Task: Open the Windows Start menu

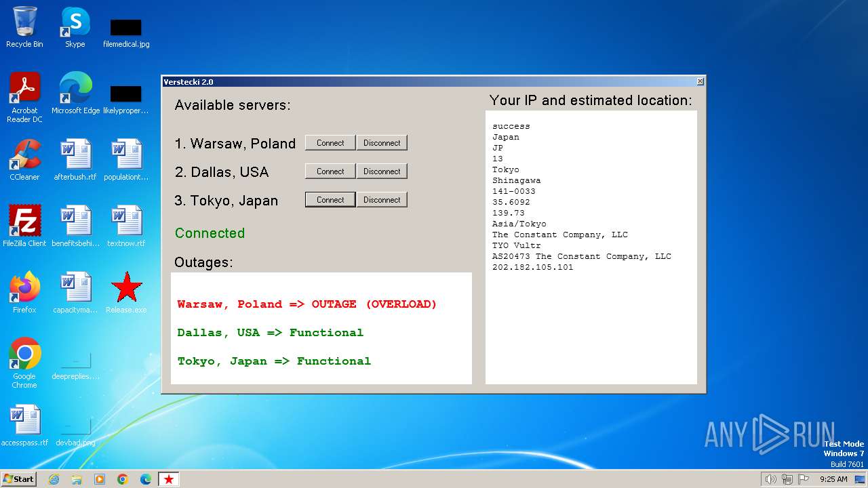Action: (18, 479)
